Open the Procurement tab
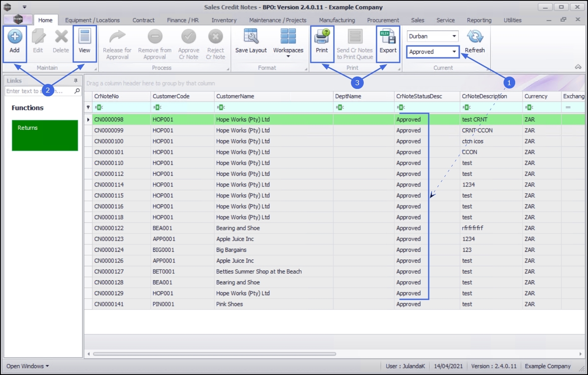The width and height of the screenshot is (588, 375). point(383,20)
